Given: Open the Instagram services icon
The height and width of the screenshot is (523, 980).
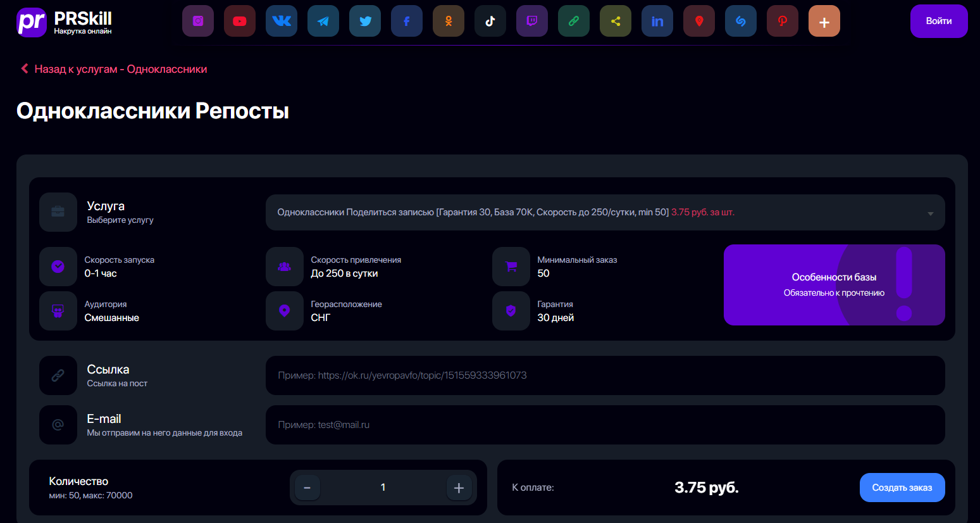Looking at the screenshot, I should tap(198, 21).
